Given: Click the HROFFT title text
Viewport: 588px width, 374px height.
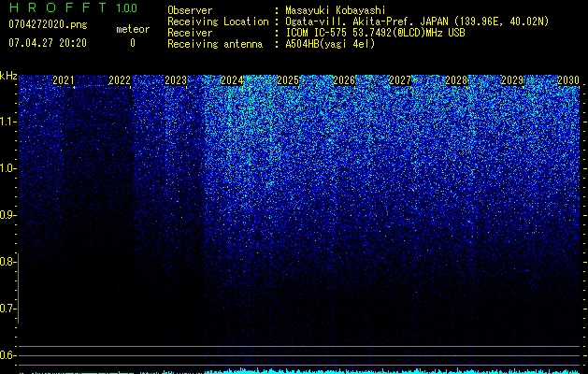Looking at the screenshot, I should (58, 7).
